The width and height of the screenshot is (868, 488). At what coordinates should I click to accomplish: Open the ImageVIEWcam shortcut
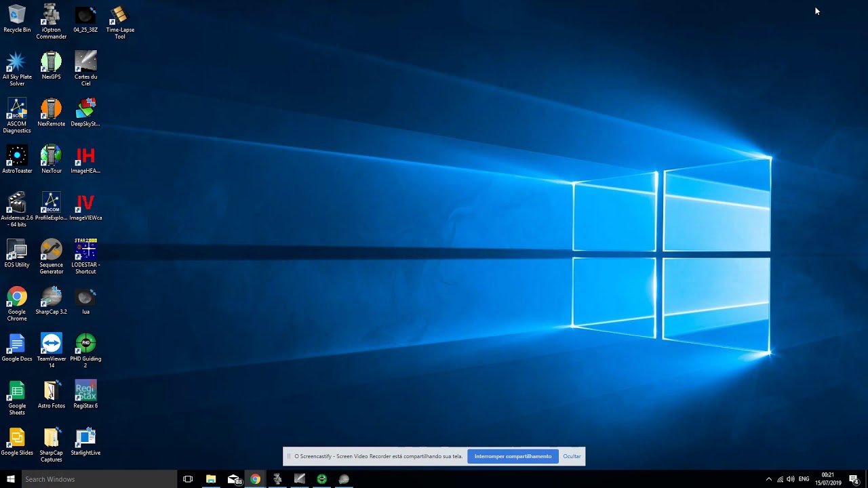[85, 206]
